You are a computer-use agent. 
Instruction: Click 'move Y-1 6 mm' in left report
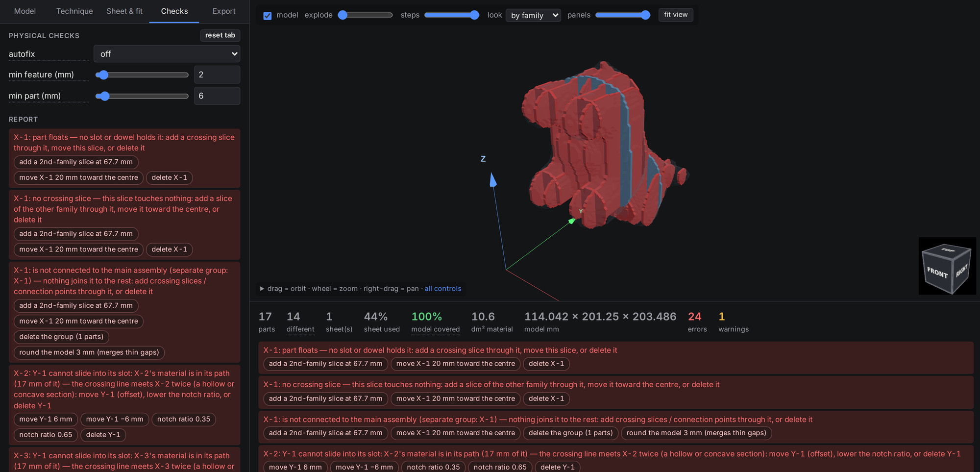point(46,419)
